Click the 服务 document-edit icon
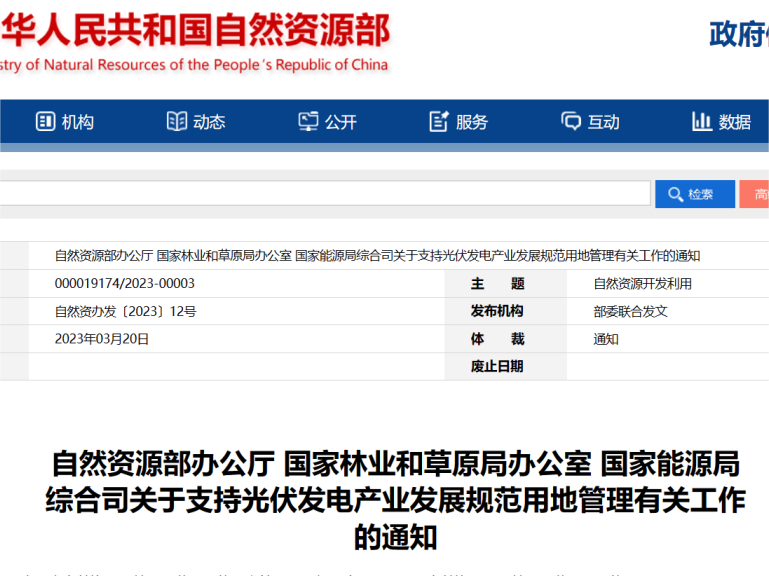The width and height of the screenshot is (769, 576). (439, 121)
